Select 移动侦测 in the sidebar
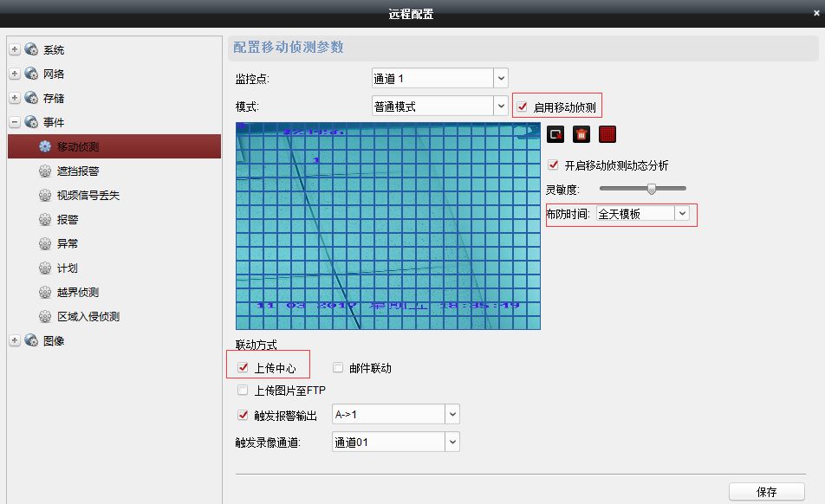Viewport: 825px width, 504px height. 78,147
